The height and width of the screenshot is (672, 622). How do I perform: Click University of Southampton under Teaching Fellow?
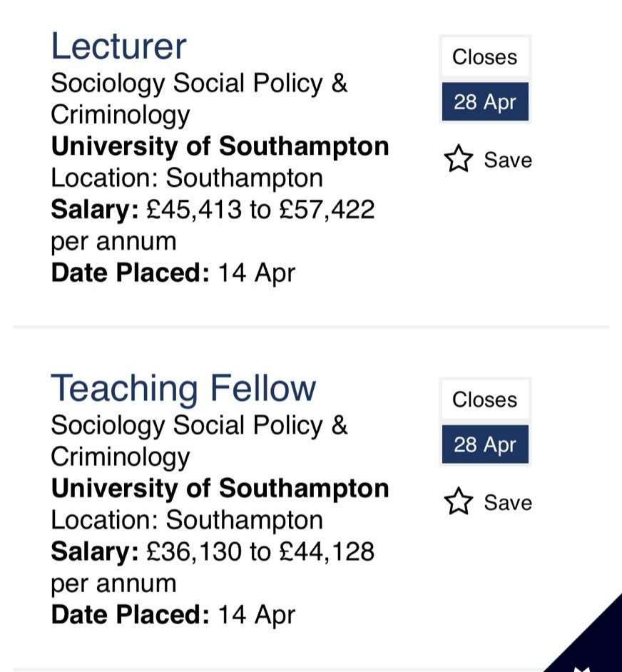pos(220,489)
